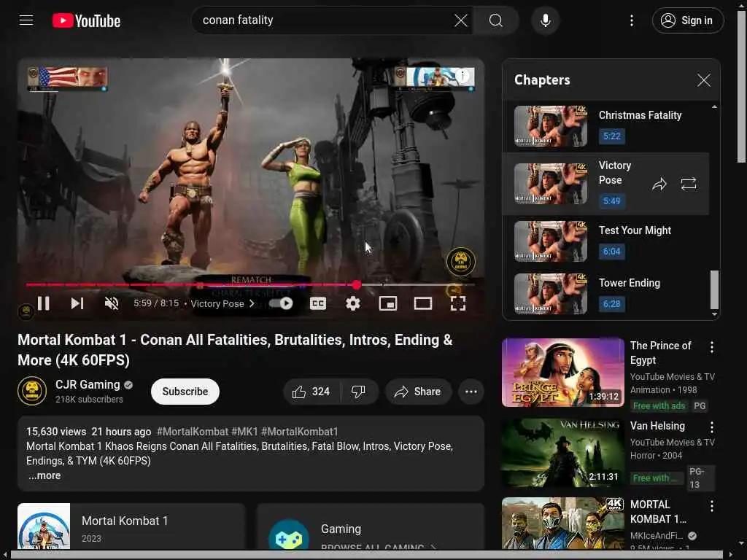The width and height of the screenshot is (747, 560).
Task: Share the Victory Pose chapter
Action: [659, 184]
